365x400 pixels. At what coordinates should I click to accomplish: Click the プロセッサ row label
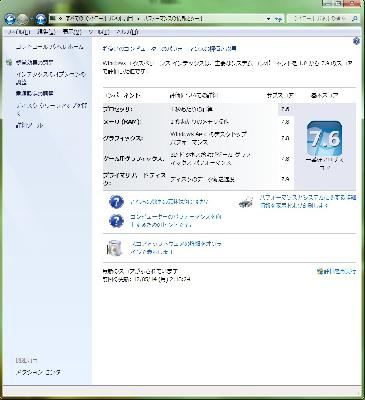click(118, 109)
